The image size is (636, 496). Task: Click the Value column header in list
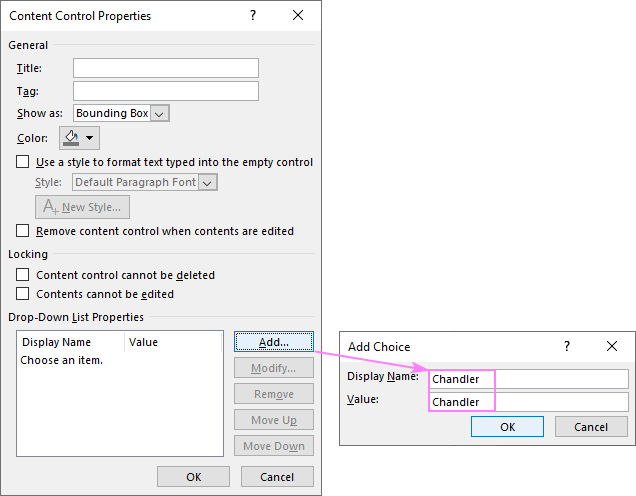(x=173, y=342)
